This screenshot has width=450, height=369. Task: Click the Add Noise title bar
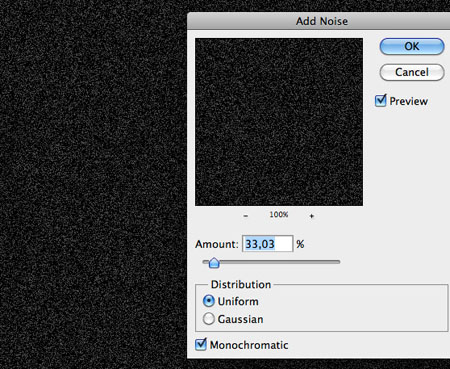pos(319,21)
